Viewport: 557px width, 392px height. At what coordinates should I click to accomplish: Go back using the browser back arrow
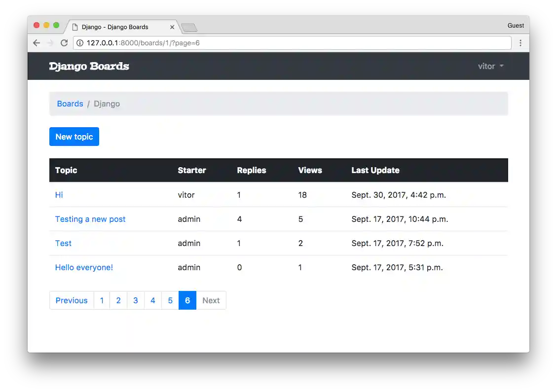pyautogui.click(x=36, y=43)
